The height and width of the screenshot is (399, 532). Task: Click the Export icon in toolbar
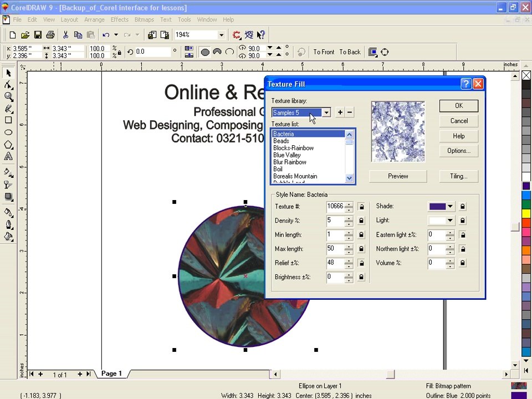tap(165, 35)
